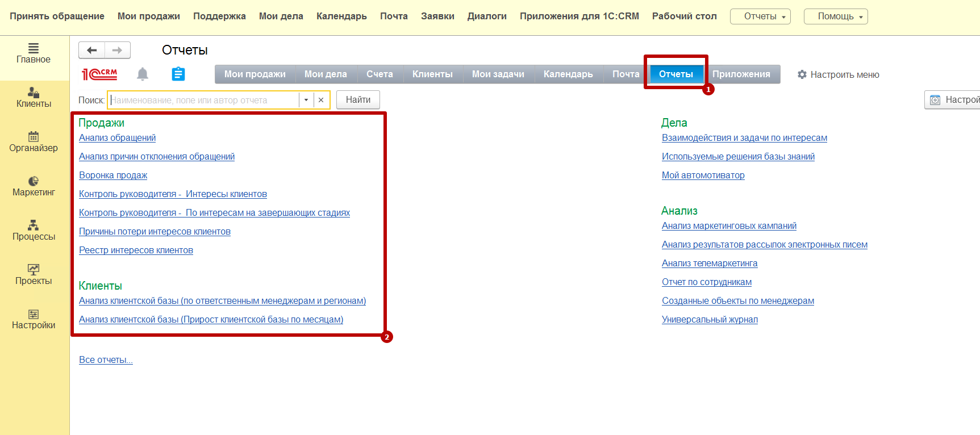Image resolution: width=980 pixels, height=435 pixels.
Task: Clear the search field with X
Action: click(321, 100)
